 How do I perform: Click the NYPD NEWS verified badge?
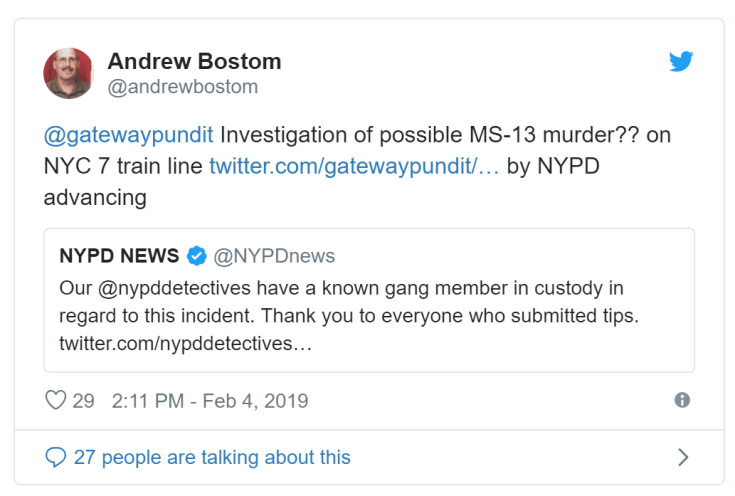point(197,256)
